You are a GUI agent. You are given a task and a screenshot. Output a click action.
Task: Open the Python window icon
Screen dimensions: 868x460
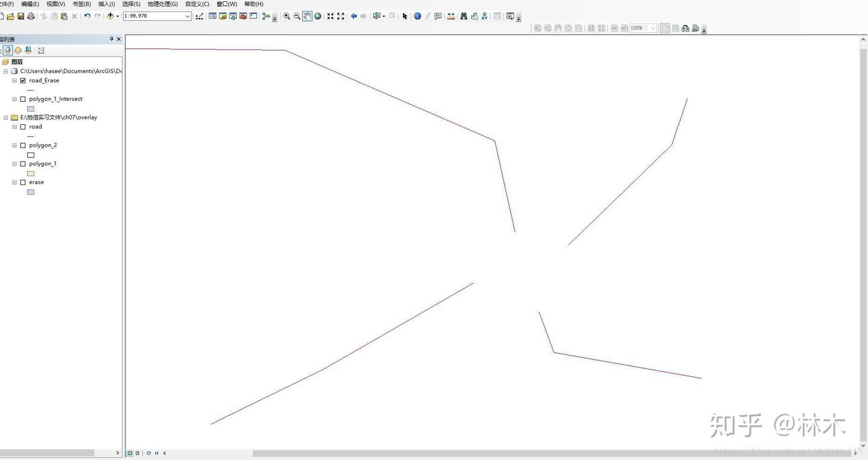(253, 16)
